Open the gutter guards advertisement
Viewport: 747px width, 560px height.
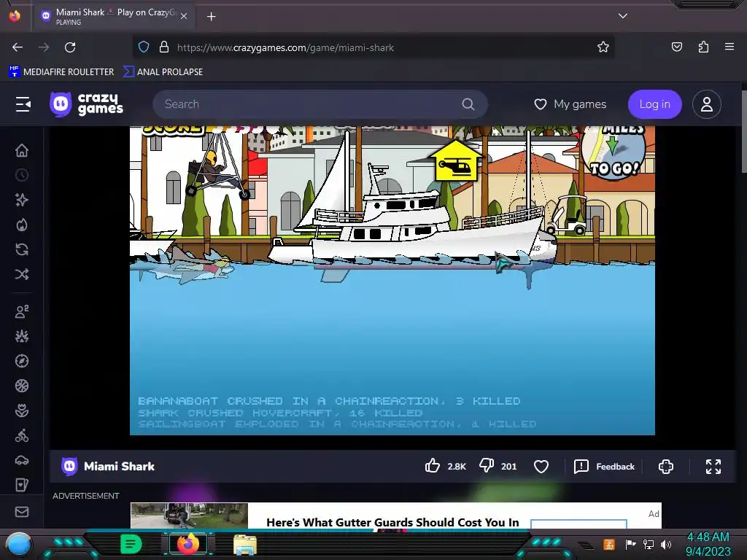pos(396,516)
